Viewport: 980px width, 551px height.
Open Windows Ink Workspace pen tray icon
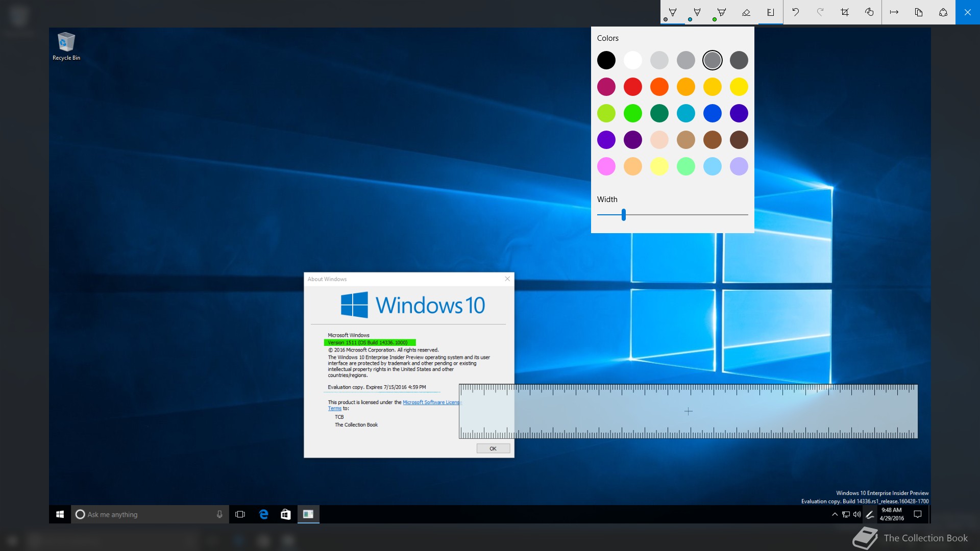click(x=870, y=514)
